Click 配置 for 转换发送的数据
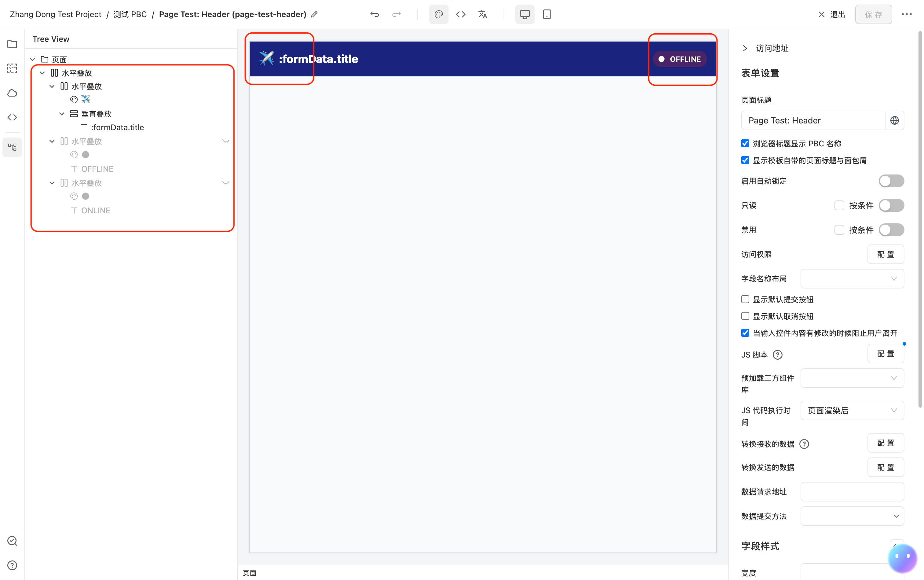This screenshot has height=580, width=924. (886, 467)
